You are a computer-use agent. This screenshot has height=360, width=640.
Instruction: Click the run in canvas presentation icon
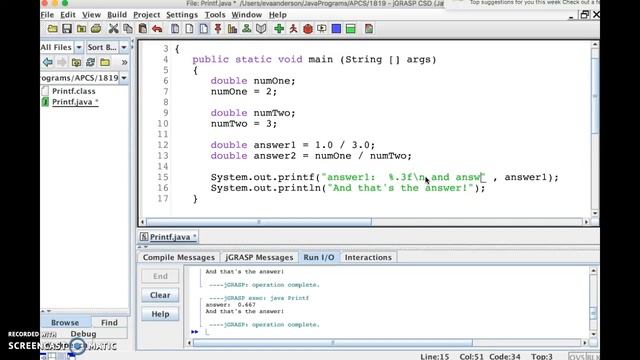point(322,29)
